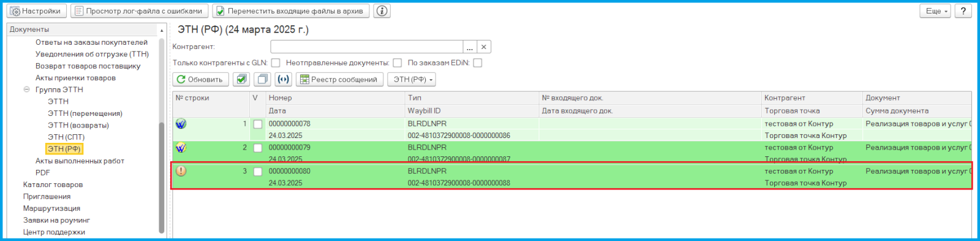Image resolution: width=980 pixels, height=241 pixels.
Task: Open Каталог товаров in sidebar
Action: [x=53, y=185]
